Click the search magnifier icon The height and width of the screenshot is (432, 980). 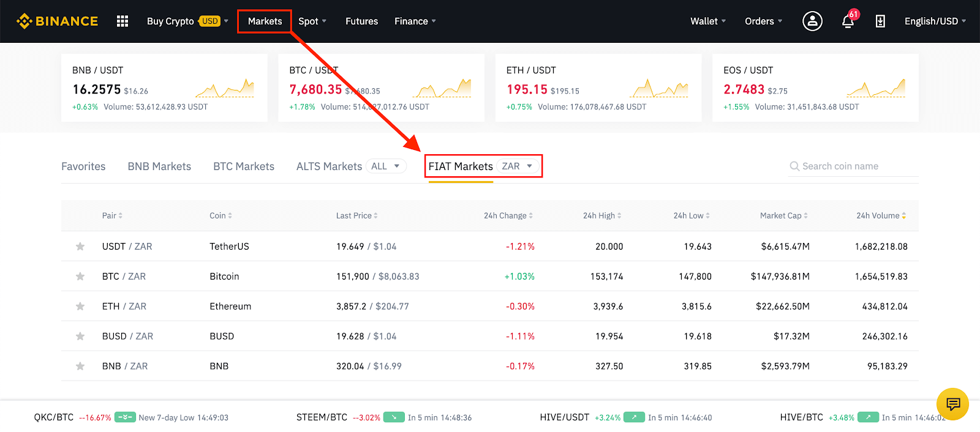pos(794,166)
